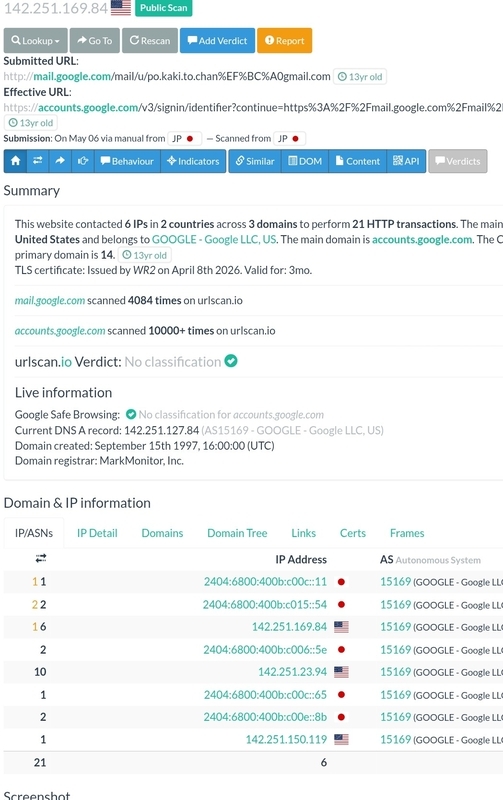Open IP 2404:6800:400b:c00e::8b

[265, 717]
